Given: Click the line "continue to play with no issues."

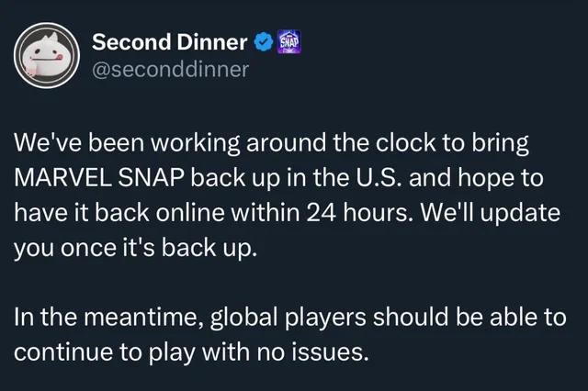Looking at the screenshot, I should [x=192, y=352].
